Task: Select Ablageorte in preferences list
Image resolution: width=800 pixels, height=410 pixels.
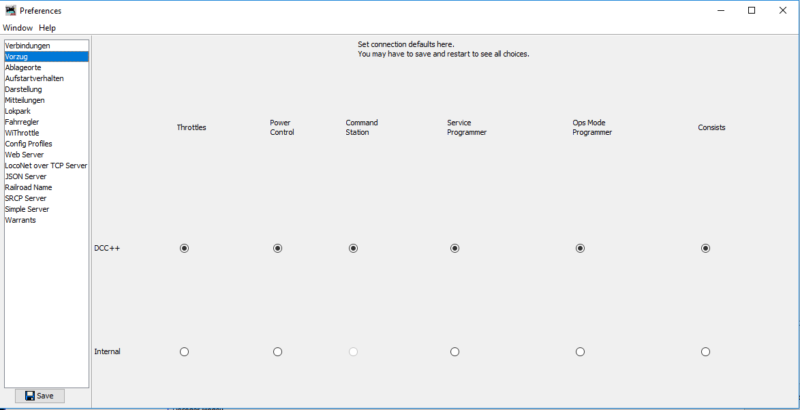Action: point(46,67)
